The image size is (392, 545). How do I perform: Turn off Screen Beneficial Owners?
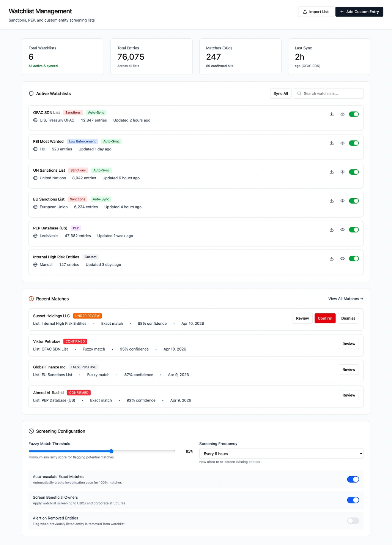[353, 500]
